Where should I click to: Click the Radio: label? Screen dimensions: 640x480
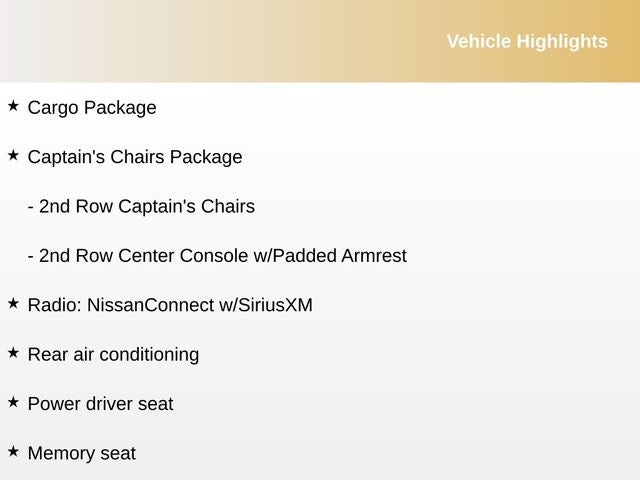click(55, 304)
